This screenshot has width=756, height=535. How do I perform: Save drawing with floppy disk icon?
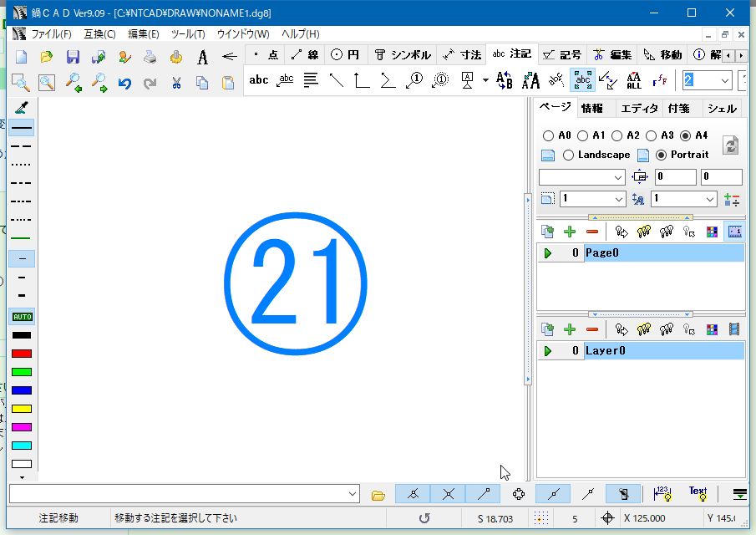point(73,57)
